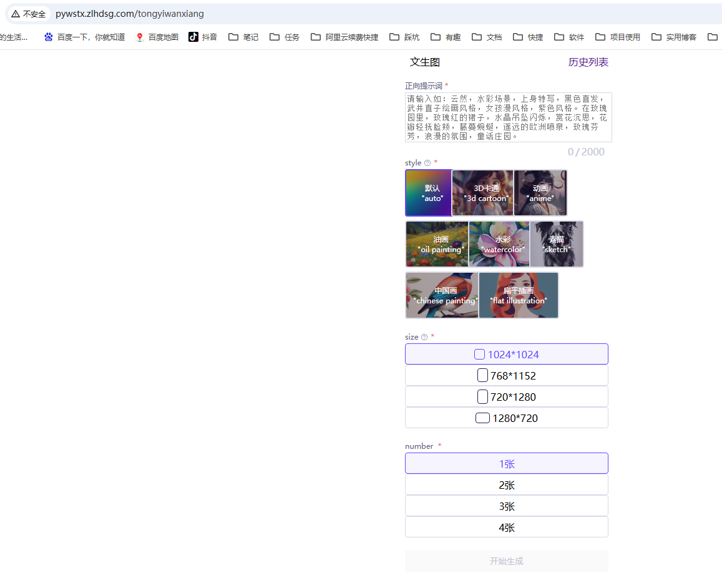Click the 开始生成 generate button

click(507, 561)
